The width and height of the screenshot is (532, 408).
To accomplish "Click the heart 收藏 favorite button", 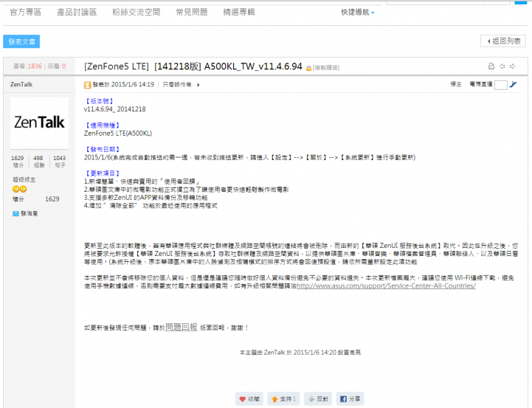I will (x=249, y=399).
